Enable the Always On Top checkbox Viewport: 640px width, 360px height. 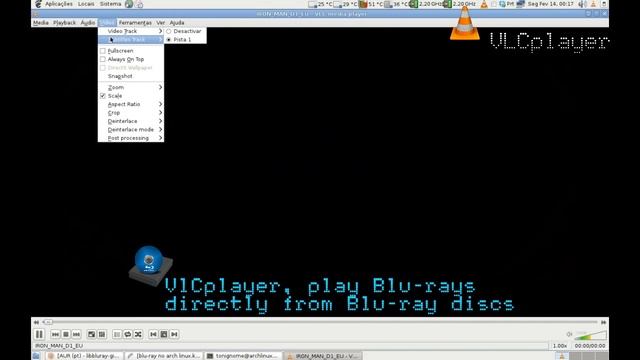coord(103,59)
